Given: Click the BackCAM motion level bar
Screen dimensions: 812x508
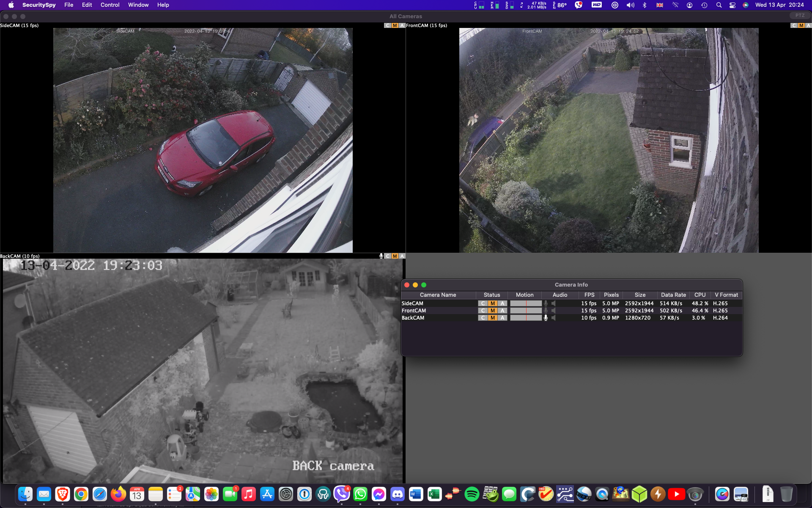Looking at the screenshot, I should coord(526,318).
